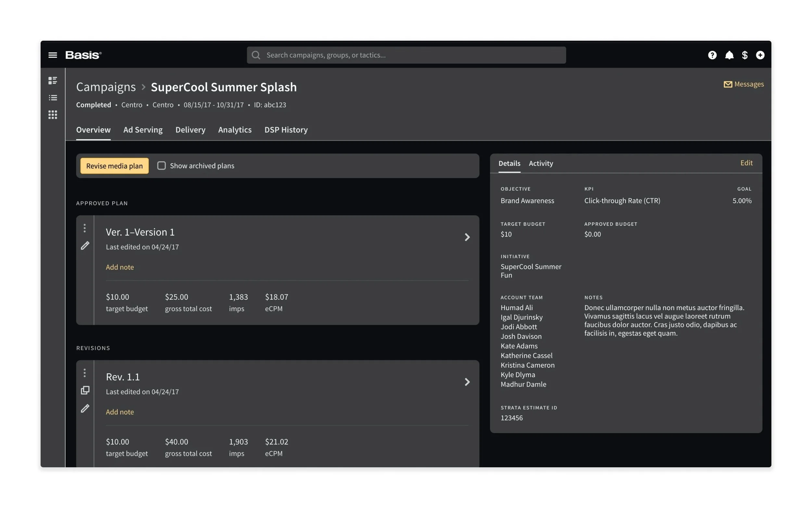The width and height of the screenshot is (812, 508).
Task: Open the list view sidebar icon
Action: [53, 98]
